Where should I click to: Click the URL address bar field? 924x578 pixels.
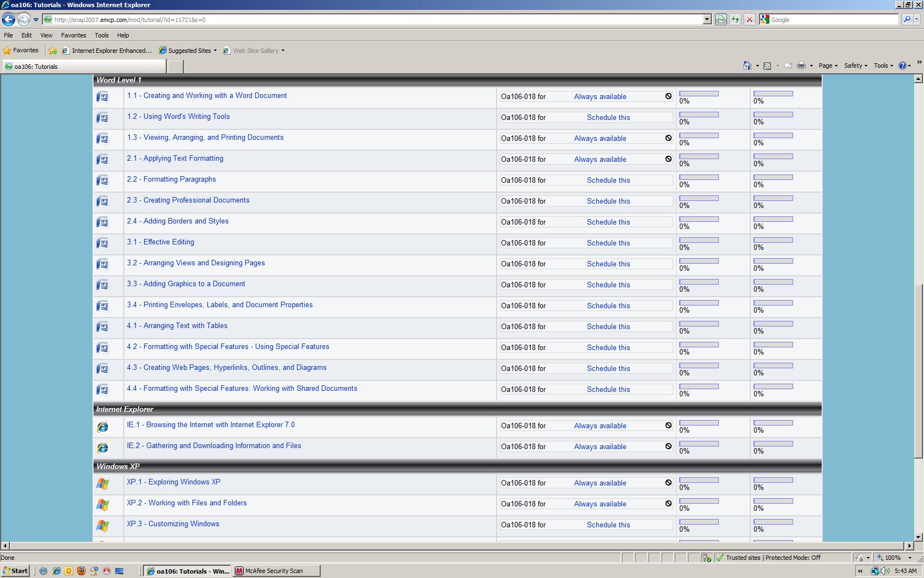click(x=378, y=19)
